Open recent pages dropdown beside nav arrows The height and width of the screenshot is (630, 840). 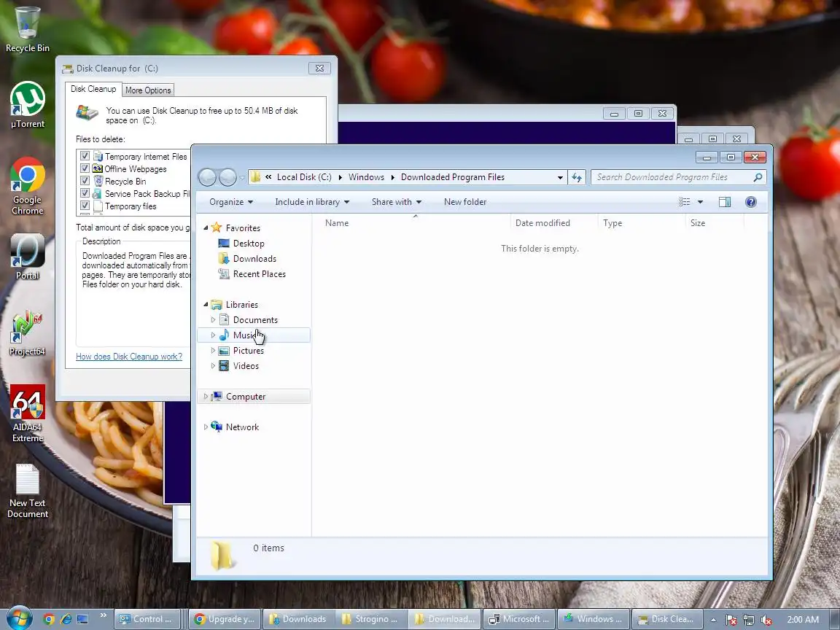(242, 177)
